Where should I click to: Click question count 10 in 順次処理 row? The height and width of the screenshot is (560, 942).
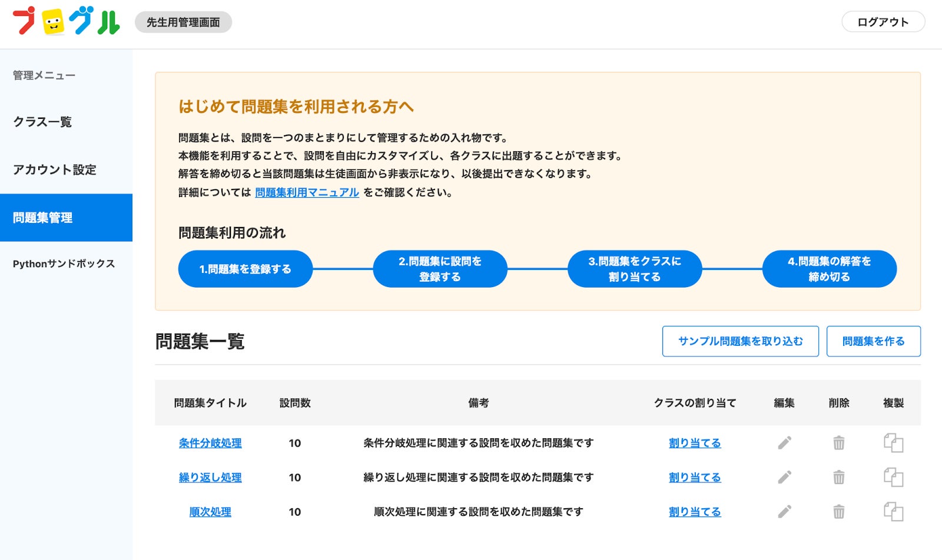295,512
